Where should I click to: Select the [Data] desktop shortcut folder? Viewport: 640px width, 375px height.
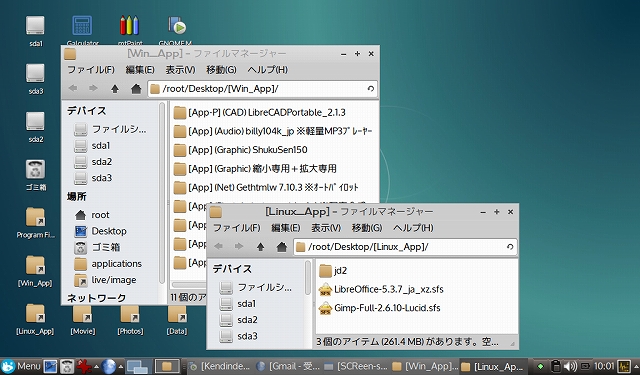(x=177, y=313)
